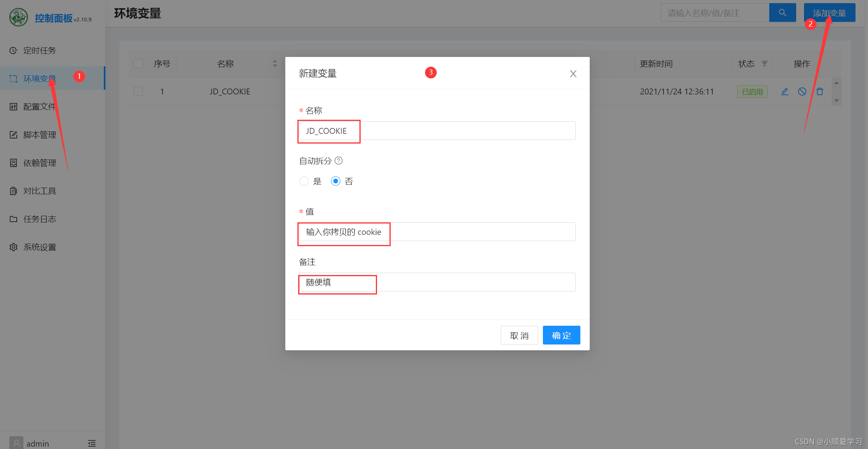868x449 pixels.
Task: Click the table scrollbar down arrow
Action: (836, 101)
